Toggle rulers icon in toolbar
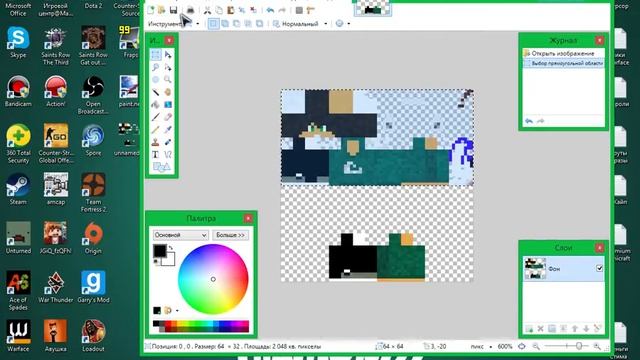The width and height of the screenshot is (640, 360). point(311,10)
